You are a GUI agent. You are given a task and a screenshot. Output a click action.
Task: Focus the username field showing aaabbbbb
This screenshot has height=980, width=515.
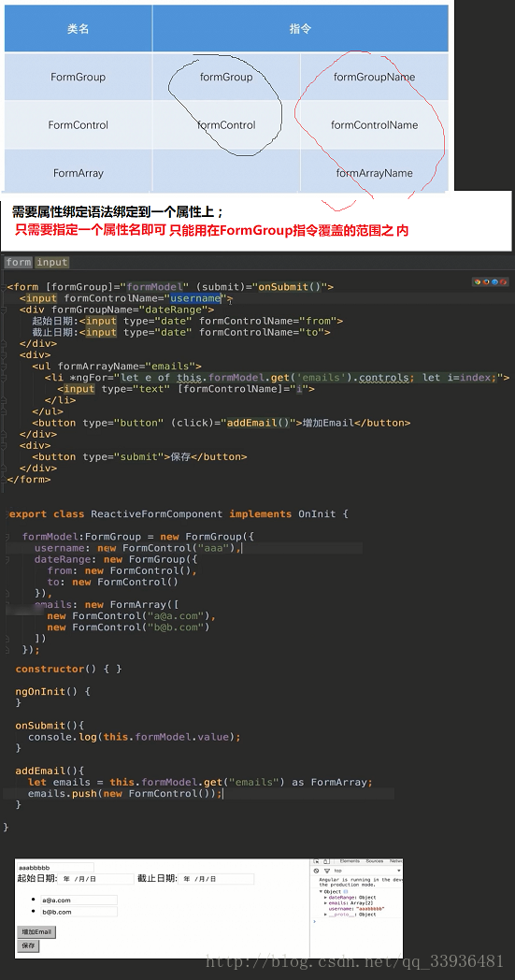55,868
